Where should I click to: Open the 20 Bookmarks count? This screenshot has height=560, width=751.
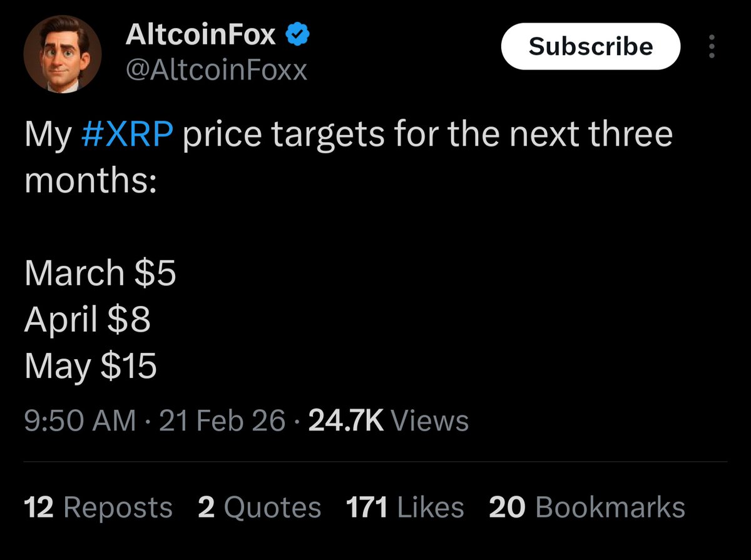pyautogui.click(x=587, y=507)
